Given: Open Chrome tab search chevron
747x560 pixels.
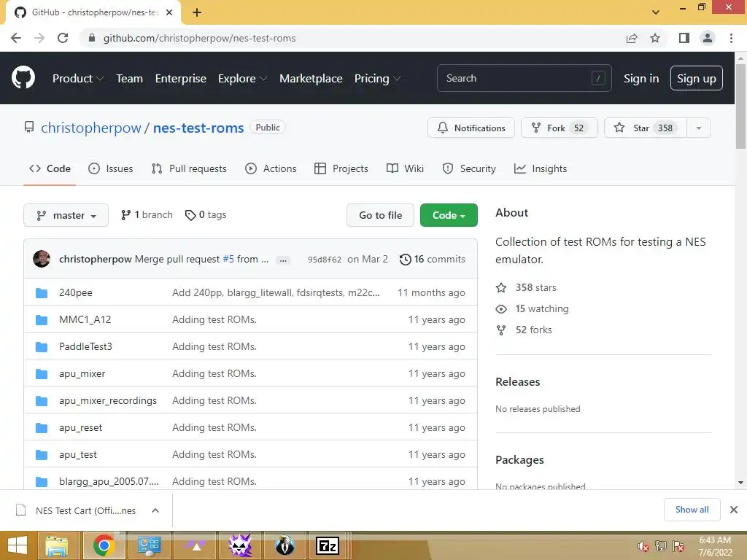Looking at the screenshot, I should pos(656,12).
